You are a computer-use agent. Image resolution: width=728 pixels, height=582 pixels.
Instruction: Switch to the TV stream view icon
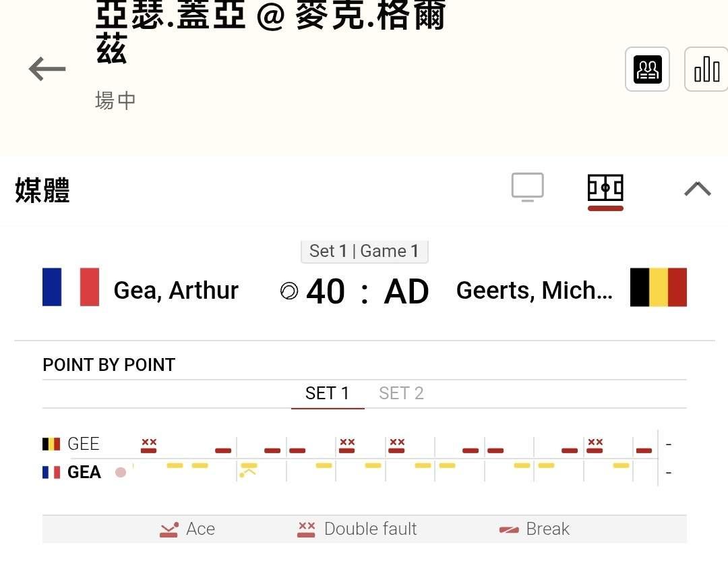(x=527, y=187)
